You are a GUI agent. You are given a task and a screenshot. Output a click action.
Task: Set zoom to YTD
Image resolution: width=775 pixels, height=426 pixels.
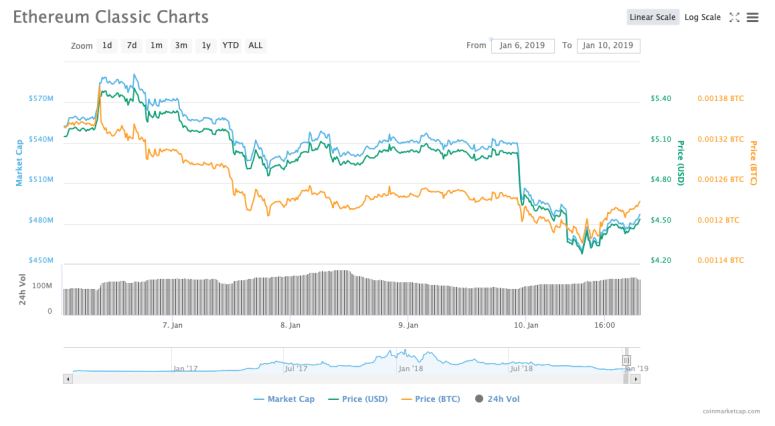click(230, 45)
